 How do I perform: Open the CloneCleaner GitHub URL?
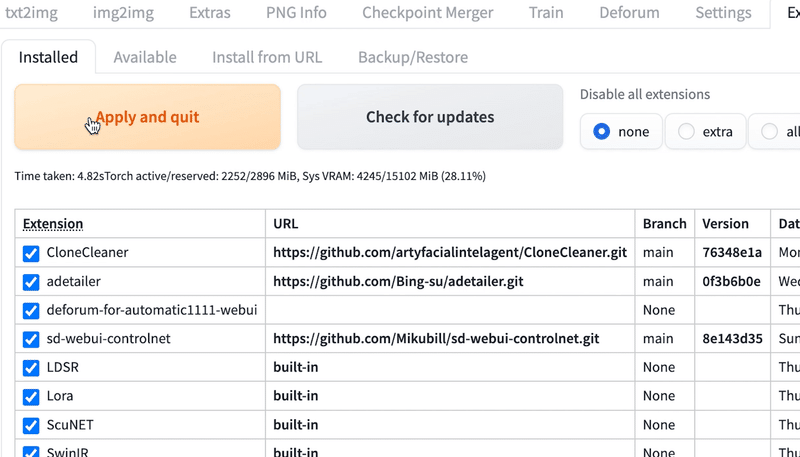point(450,253)
